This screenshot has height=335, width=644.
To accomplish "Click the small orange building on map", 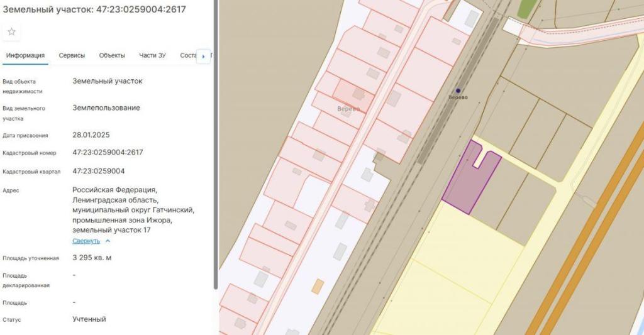I will pos(318,286).
